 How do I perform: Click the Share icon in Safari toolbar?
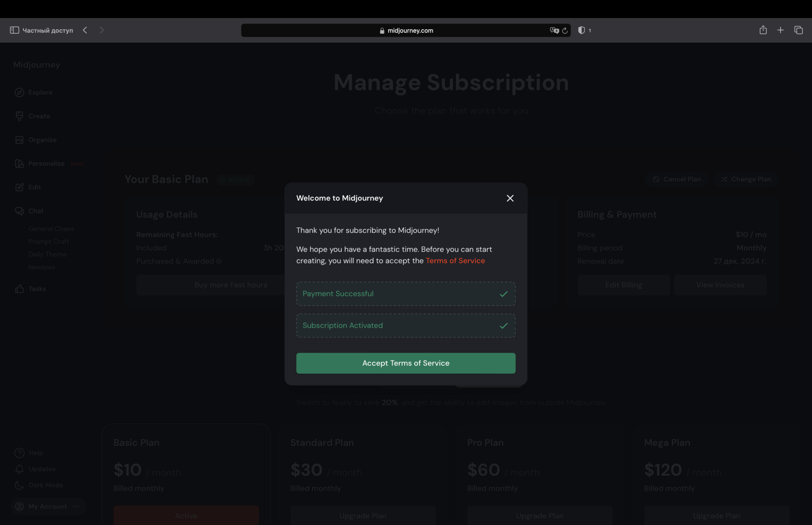pyautogui.click(x=763, y=30)
